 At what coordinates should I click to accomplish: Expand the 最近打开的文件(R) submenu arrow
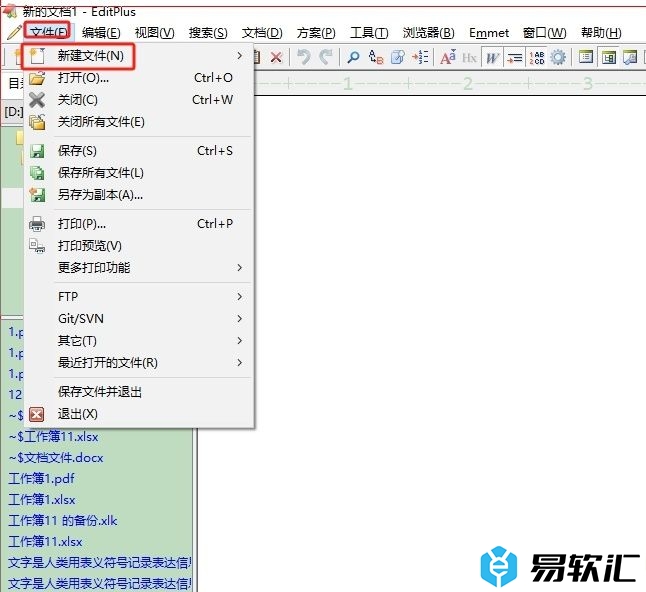pos(240,363)
